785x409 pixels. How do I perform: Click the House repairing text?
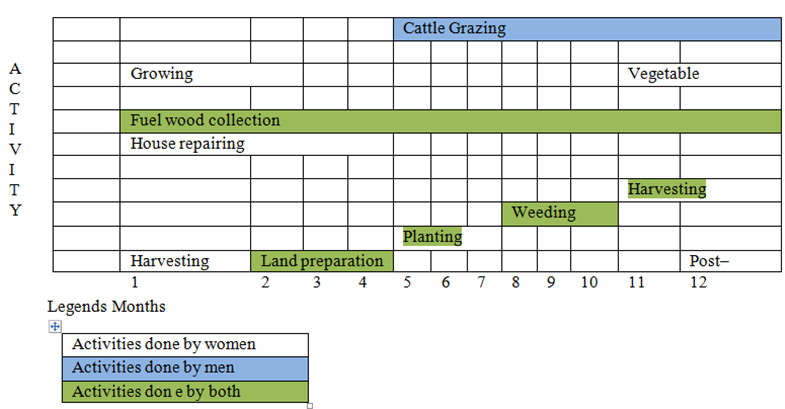[187, 144]
